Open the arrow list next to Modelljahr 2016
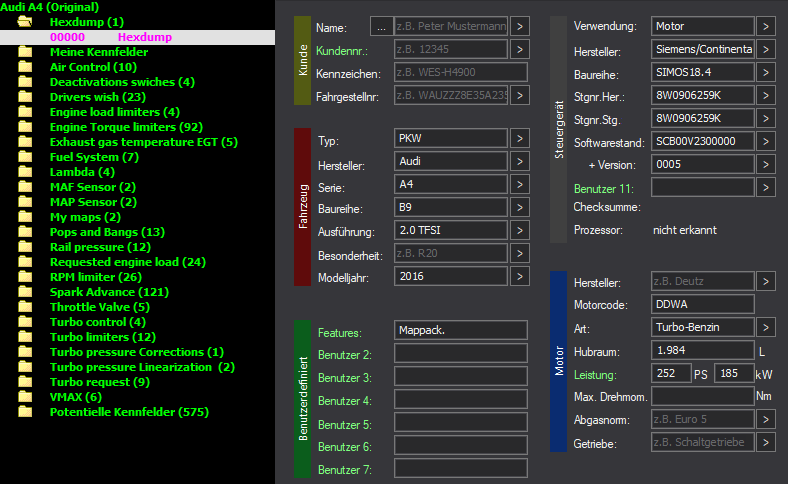Viewport: 788px width, 484px height. coord(520,276)
